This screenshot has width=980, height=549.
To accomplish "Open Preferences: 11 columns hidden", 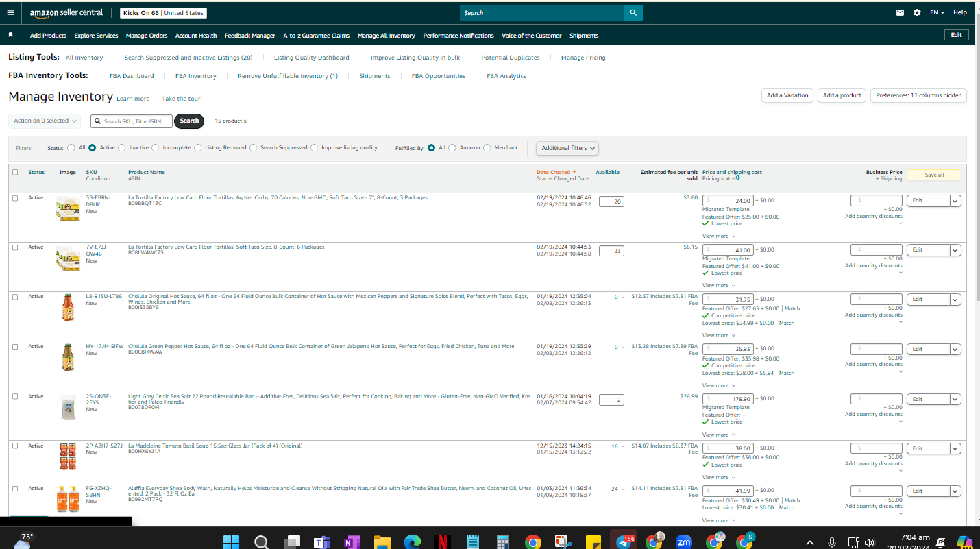I will click(x=918, y=95).
